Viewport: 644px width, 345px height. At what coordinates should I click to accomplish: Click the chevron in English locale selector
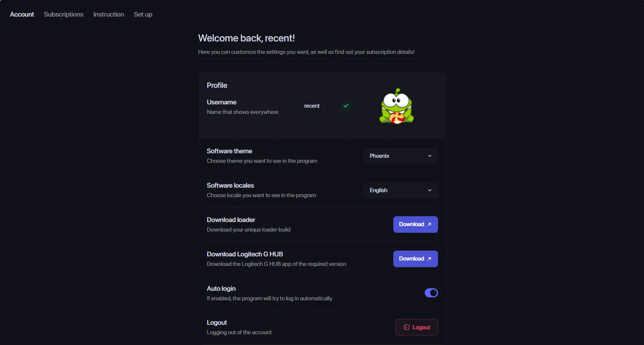[430, 190]
